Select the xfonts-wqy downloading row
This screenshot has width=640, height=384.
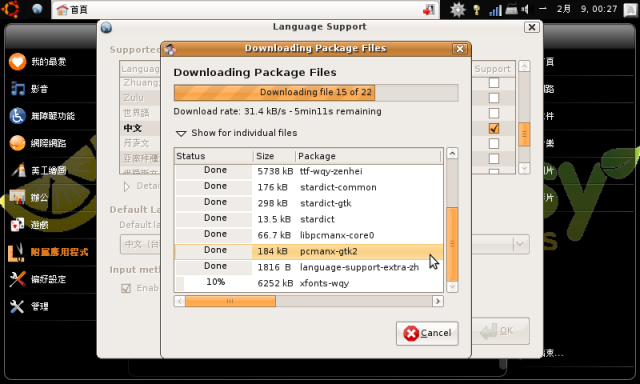click(x=309, y=283)
